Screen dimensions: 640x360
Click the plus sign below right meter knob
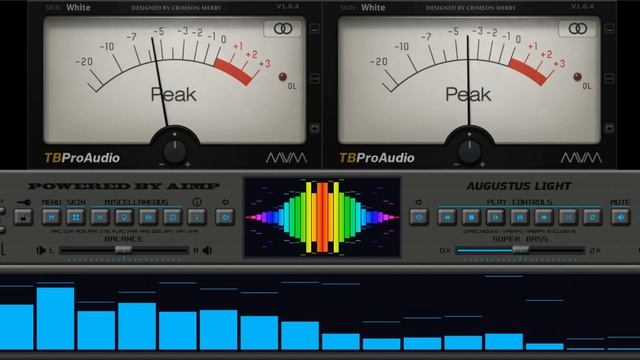coord(482,164)
